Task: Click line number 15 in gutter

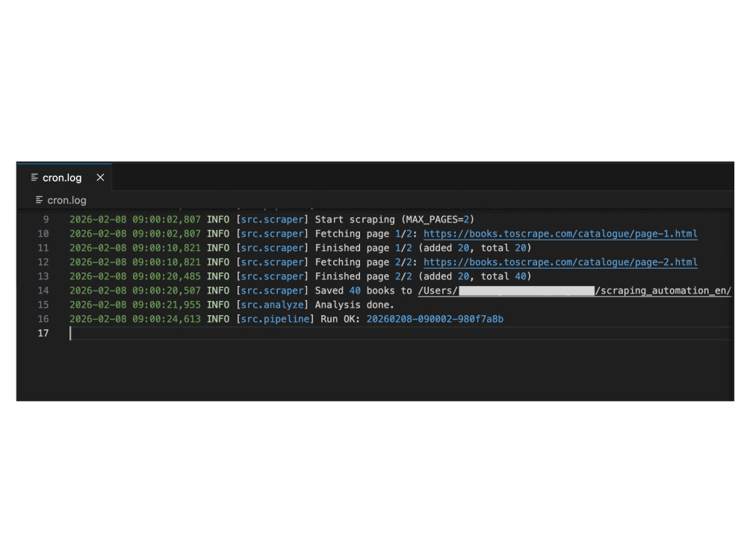Action: [43, 305]
